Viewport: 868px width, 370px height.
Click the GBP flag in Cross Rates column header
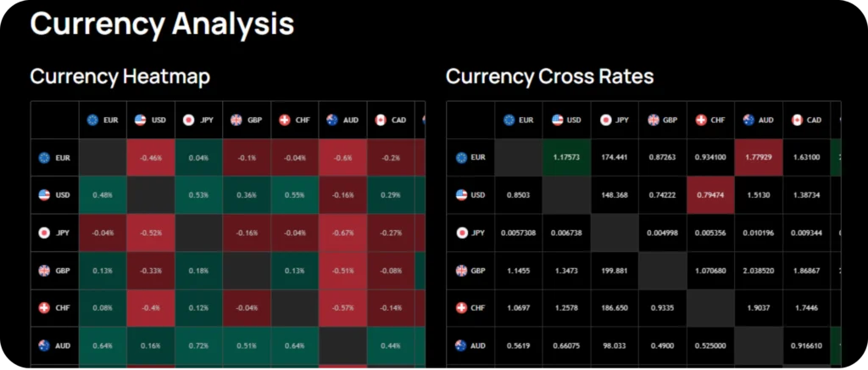tap(654, 121)
